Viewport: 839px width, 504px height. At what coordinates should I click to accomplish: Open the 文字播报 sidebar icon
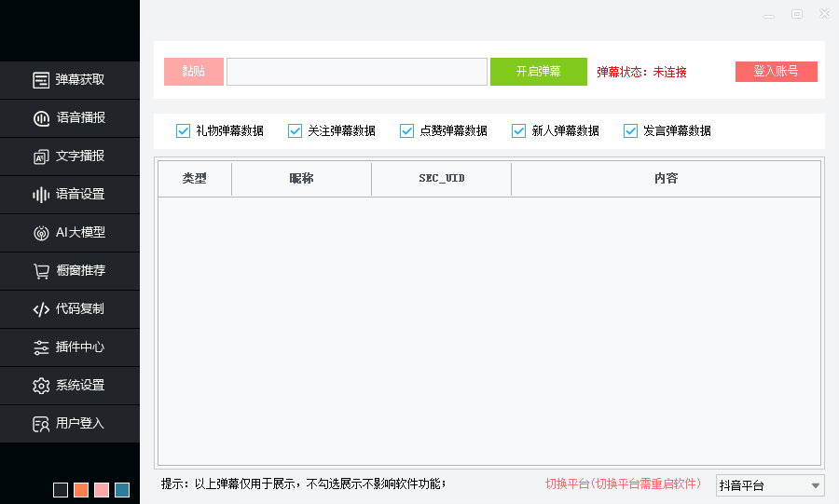41,157
